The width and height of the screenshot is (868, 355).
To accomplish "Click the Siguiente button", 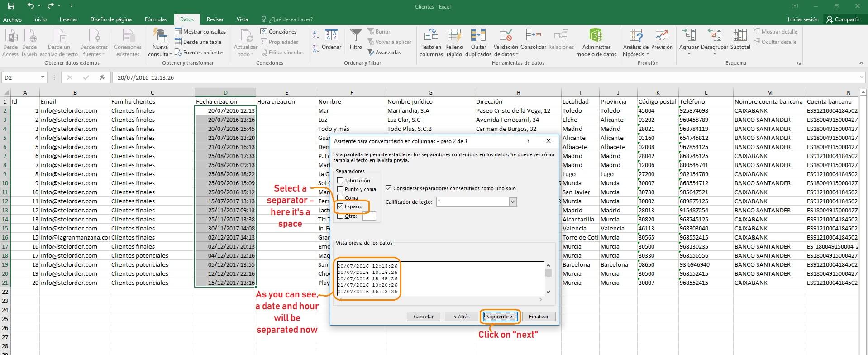I will [500, 317].
